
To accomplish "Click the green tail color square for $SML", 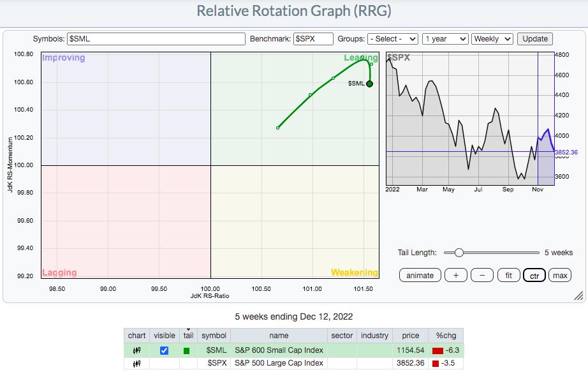I will (186, 350).
